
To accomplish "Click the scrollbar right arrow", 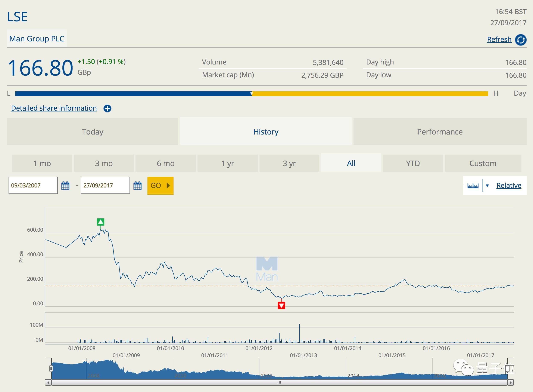I will pos(511,383).
